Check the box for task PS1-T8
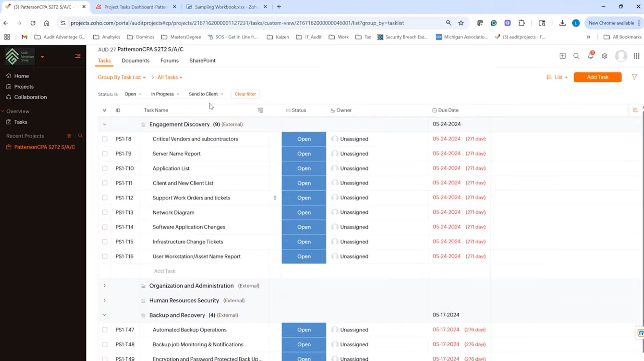This screenshot has width=644, height=361. pyautogui.click(x=105, y=139)
